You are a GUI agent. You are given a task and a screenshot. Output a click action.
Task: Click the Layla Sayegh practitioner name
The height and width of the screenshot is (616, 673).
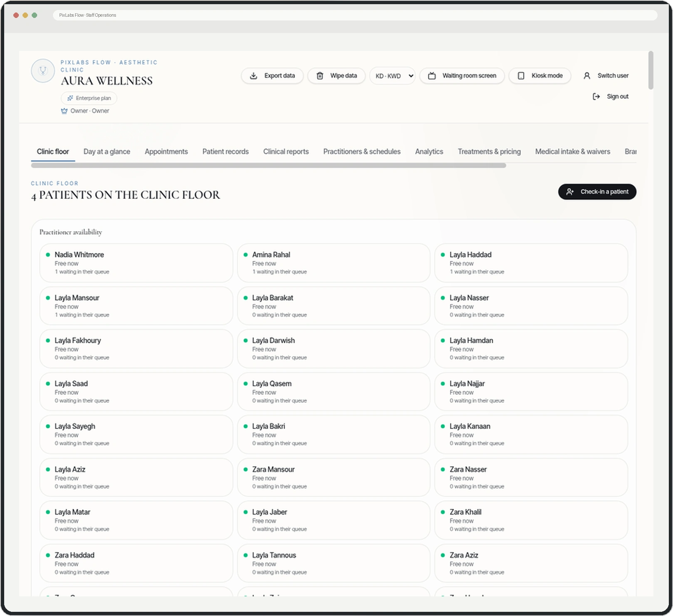[75, 427]
